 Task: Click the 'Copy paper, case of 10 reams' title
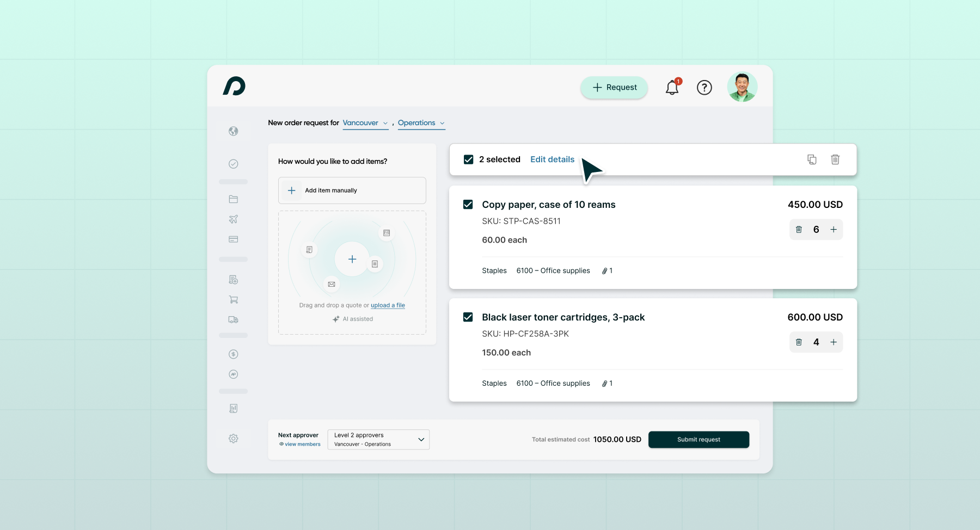pyautogui.click(x=549, y=205)
